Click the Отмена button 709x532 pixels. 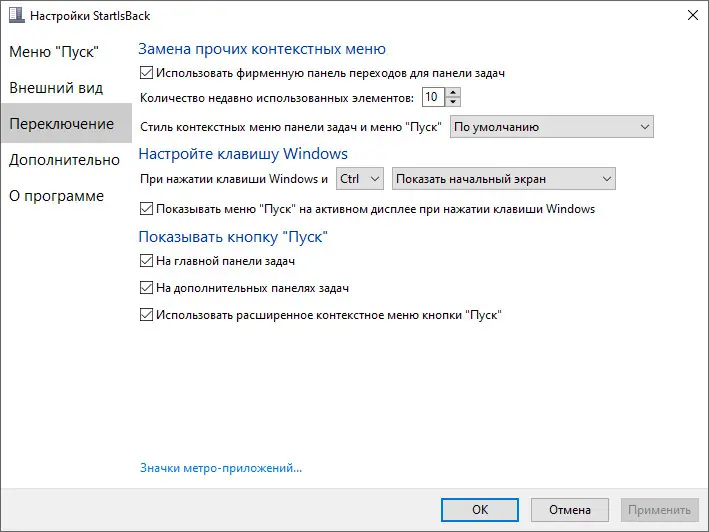click(x=570, y=510)
